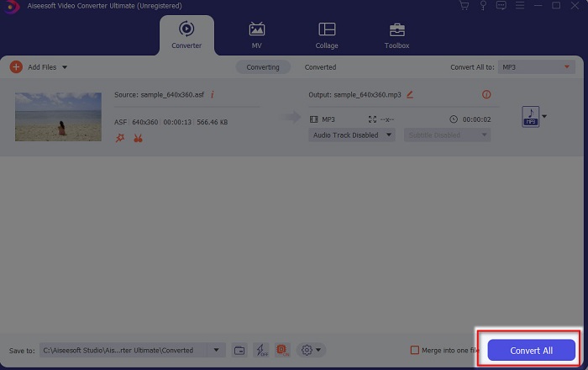The width and height of the screenshot is (588, 370).
Task: Open the hamburger menu icon
Action: [x=520, y=6]
